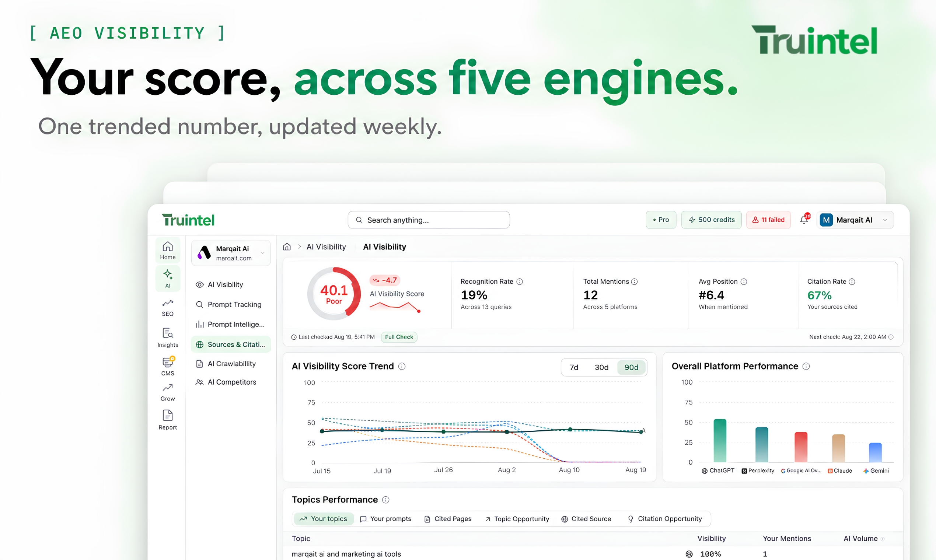Open the Grow section in the rail
This screenshot has width=936, height=560.
click(168, 392)
